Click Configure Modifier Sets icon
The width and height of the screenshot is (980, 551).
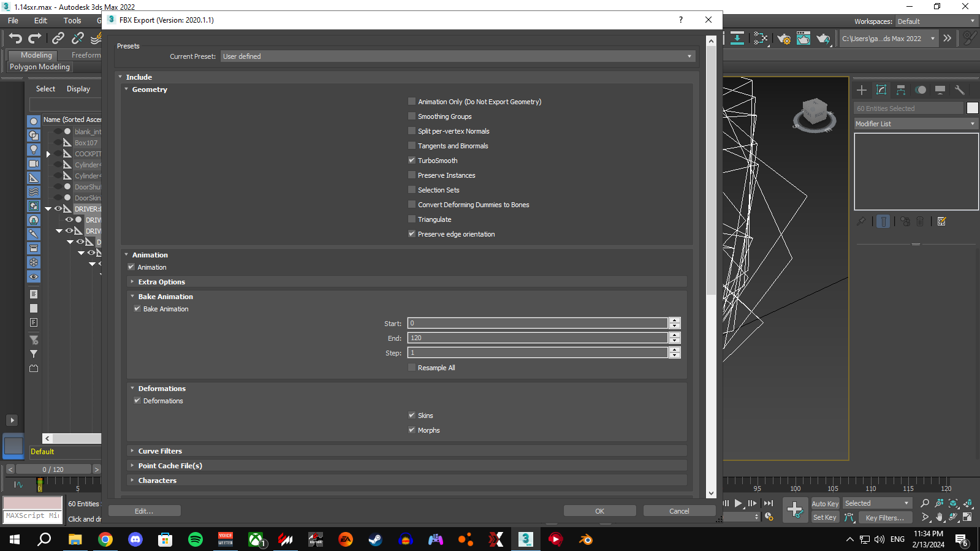tap(942, 221)
